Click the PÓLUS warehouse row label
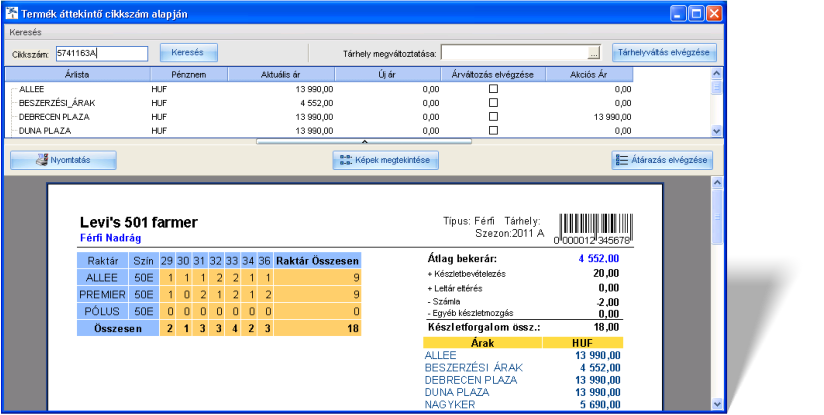The width and height of the screenshot is (824, 415). pyautogui.click(x=102, y=312)
